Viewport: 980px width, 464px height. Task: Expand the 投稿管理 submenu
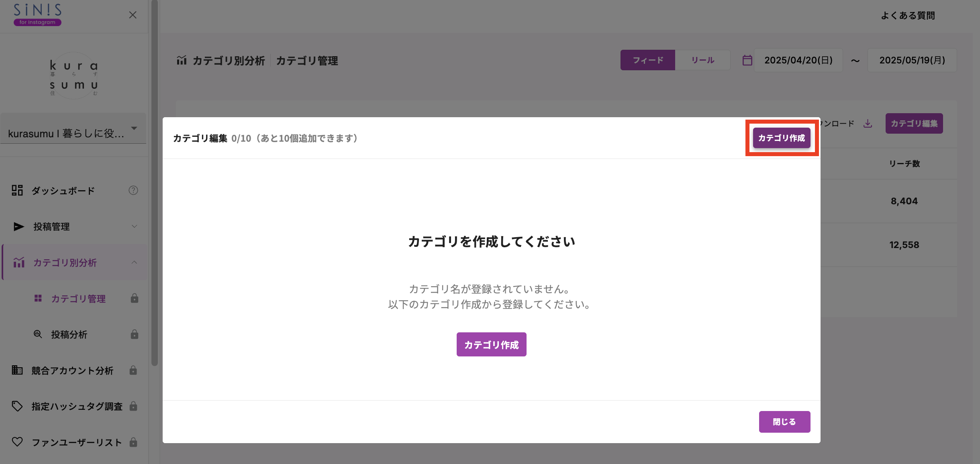(x=134, y=226)
